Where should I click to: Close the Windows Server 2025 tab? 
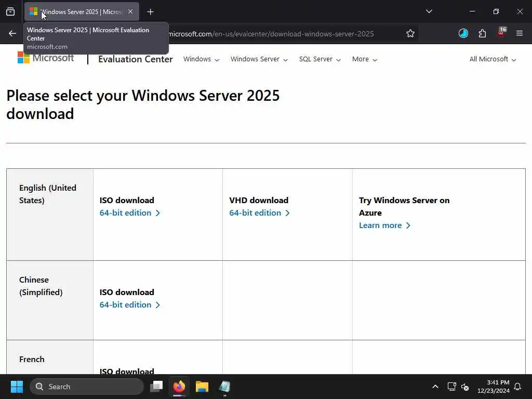pyautogui.click(x=130, y=11)
